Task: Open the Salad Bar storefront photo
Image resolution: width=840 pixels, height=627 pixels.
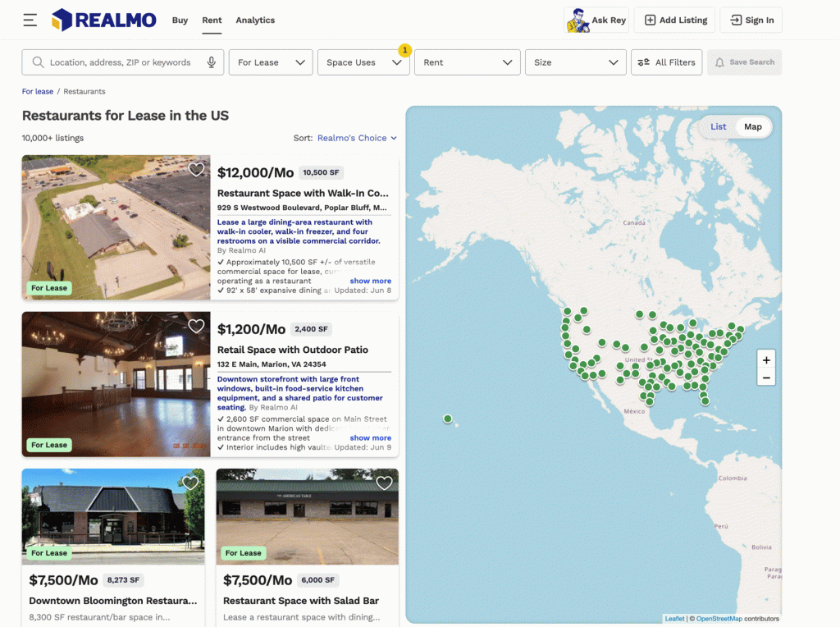Action: click(x=308, y=516)
